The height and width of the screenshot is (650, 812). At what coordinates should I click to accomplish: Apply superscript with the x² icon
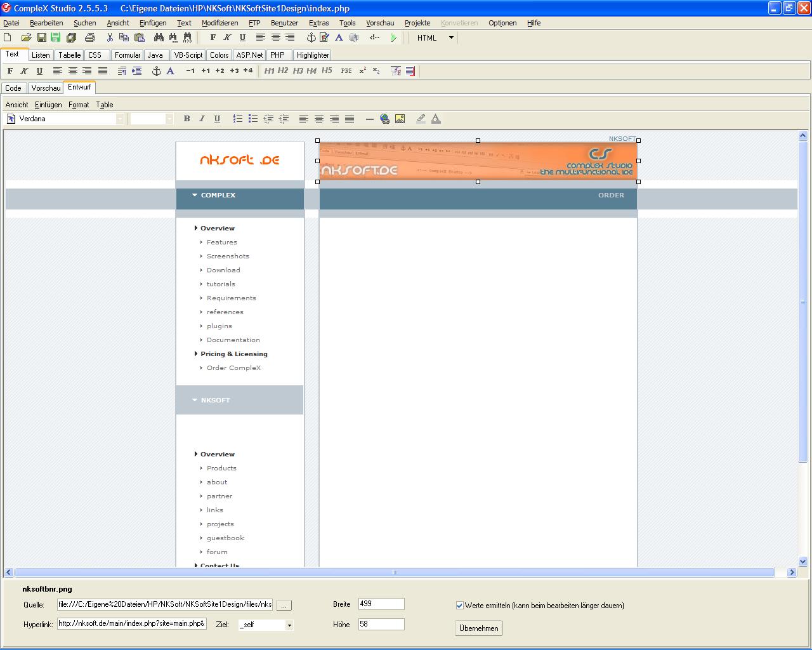click(363, 71)
